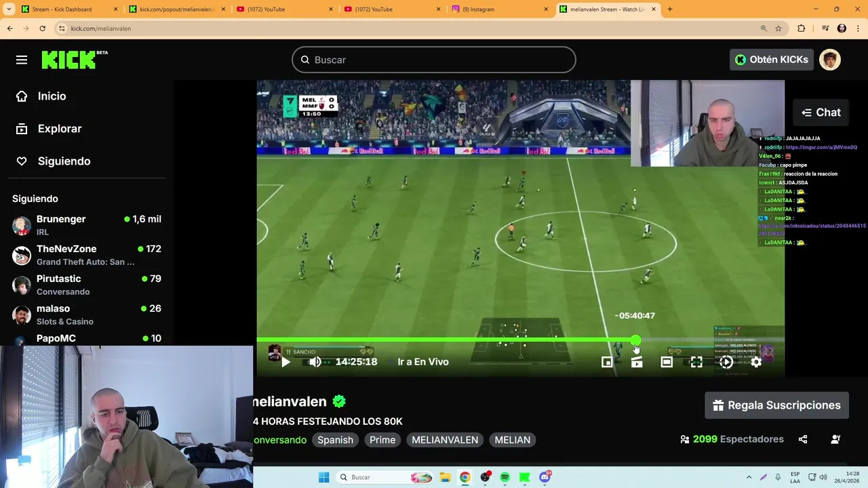Viewport: 868px width, 488px height.
Task: Open Discord from taskbar
Action: click(545, 477)
